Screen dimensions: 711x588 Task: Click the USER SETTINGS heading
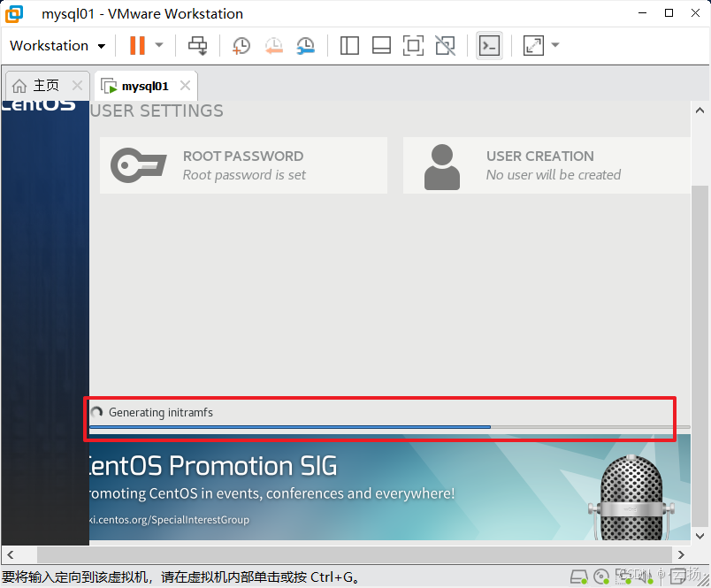(157, 111)
